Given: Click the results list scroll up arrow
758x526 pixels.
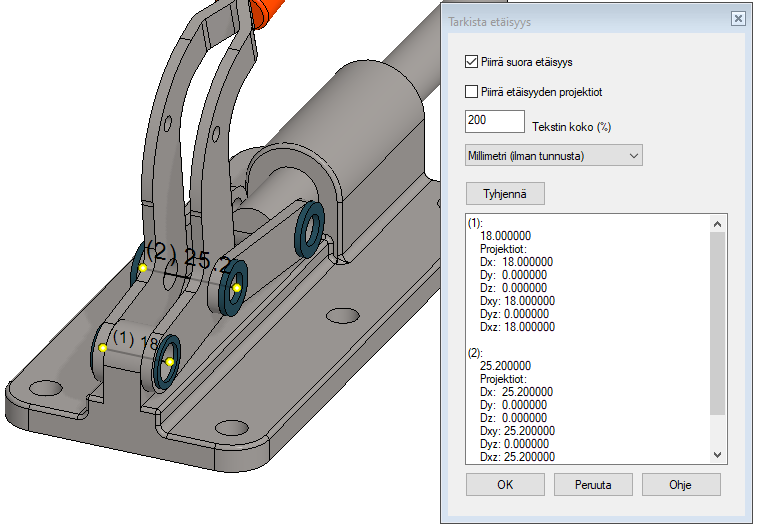Looking at the screenshot, I should (x=716, y=222).
